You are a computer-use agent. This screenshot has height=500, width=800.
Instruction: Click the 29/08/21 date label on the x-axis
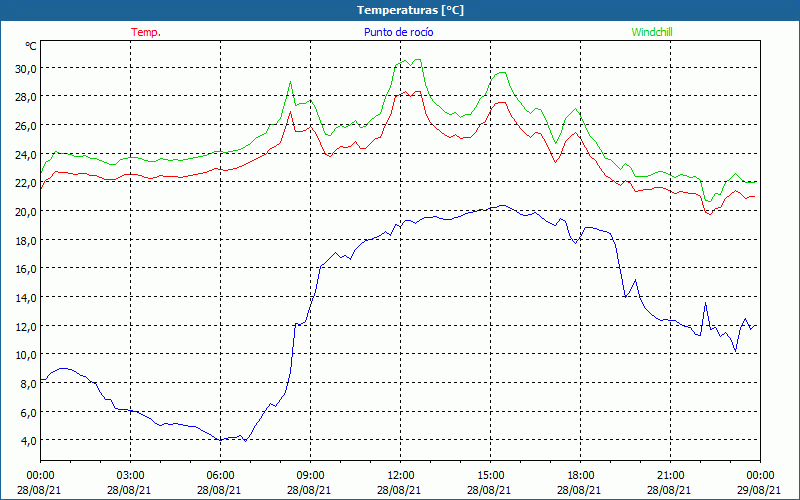click(x=759, y=490)
